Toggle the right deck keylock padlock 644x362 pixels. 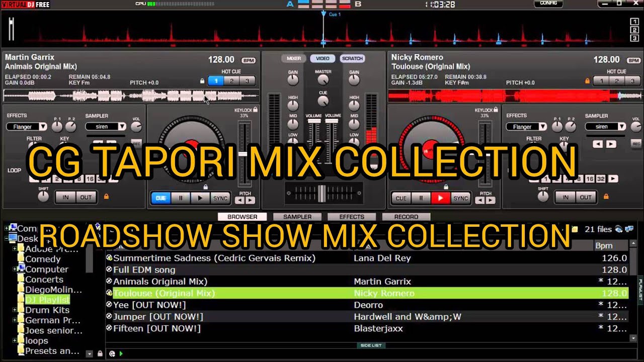point(496,110)
